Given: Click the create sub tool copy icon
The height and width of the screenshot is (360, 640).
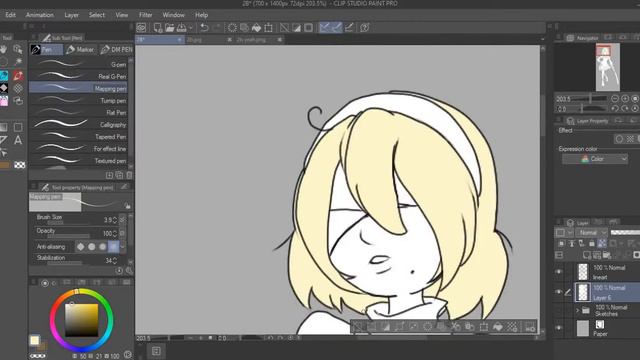Looking at the screenshot, I should [119, 175].
